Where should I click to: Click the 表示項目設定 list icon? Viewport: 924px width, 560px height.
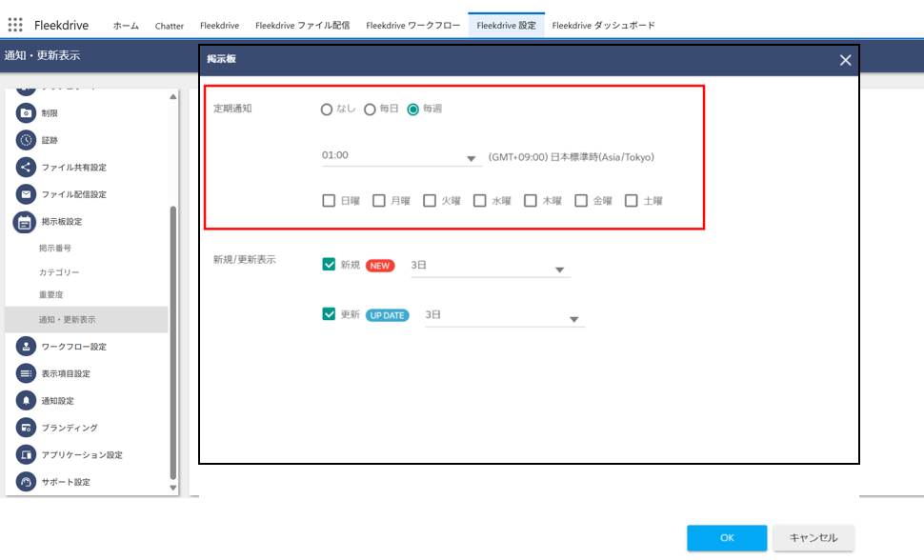click(26, 373)
